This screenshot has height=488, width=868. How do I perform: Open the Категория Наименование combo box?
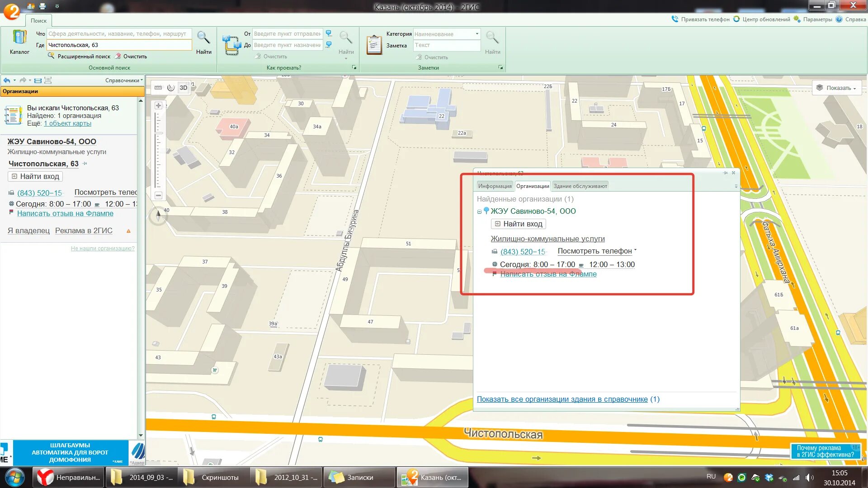(447, 34)
